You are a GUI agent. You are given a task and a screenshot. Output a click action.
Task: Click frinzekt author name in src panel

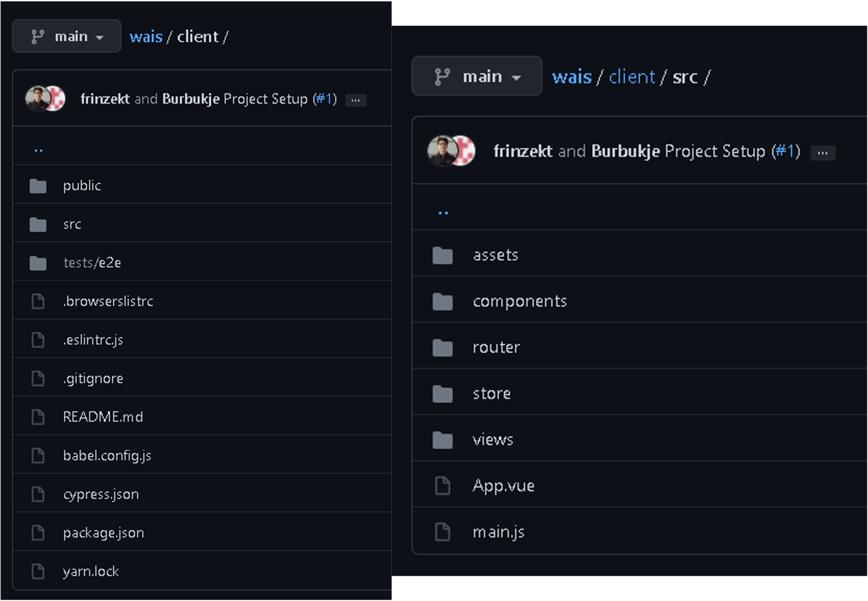pos(523,151)
